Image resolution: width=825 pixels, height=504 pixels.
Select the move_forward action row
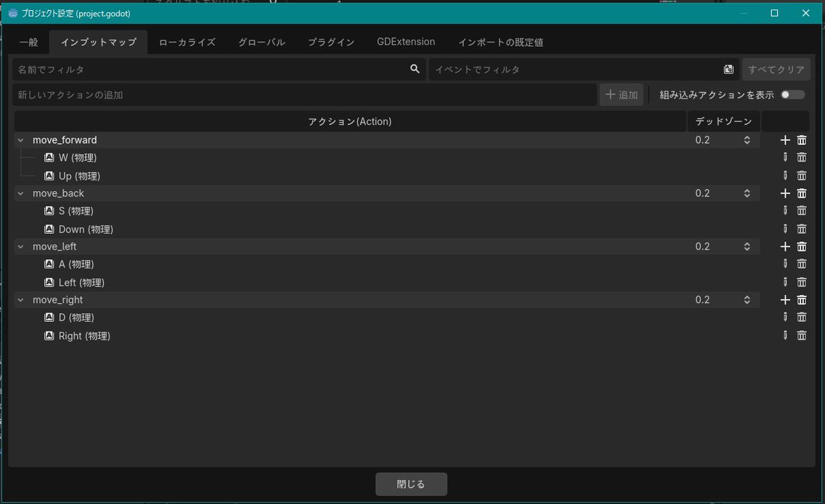tap(387, 140)
